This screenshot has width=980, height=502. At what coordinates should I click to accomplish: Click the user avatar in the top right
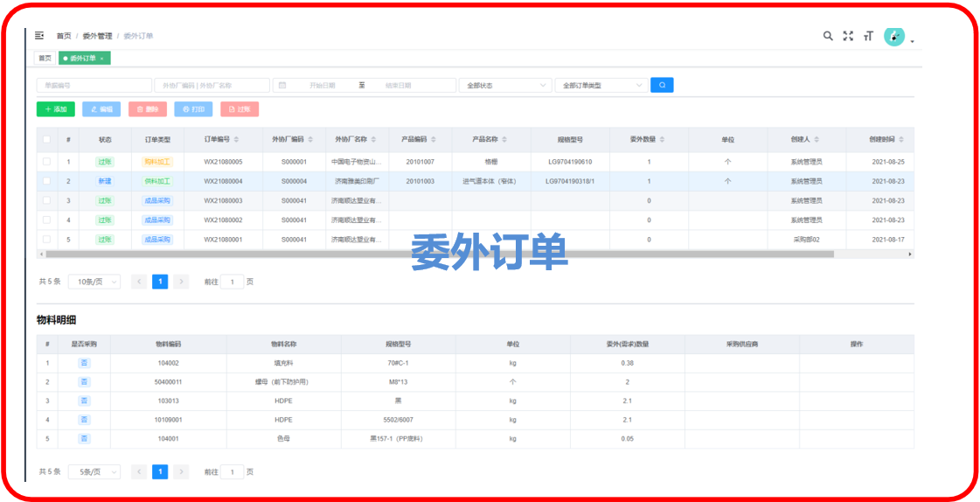click(894, 36)
